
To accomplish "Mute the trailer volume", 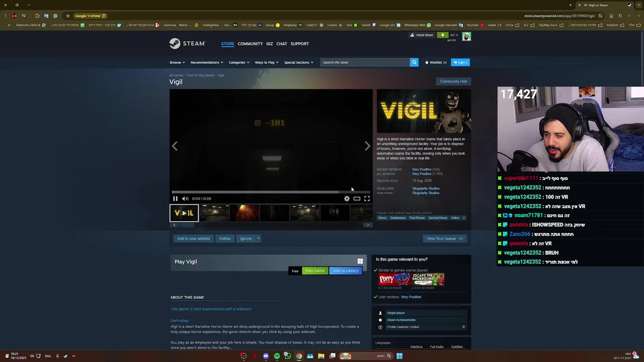I will (x=185, y=199).
